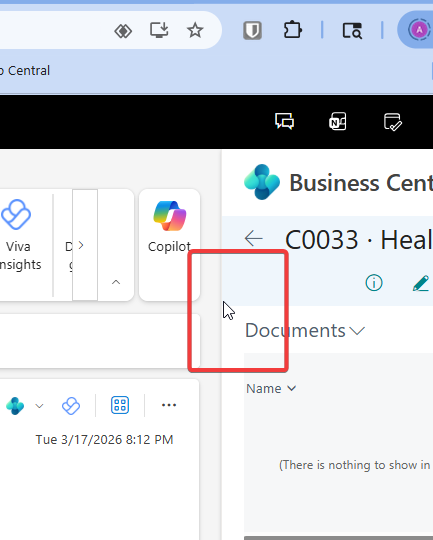433x540 pixels.
Task: Open the My Day calendar-check icon
Action: point(393,122)
